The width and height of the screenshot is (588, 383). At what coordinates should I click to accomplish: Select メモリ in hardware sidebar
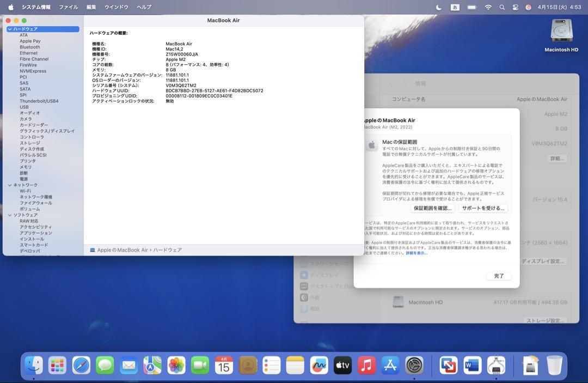(x=26, y=167)
